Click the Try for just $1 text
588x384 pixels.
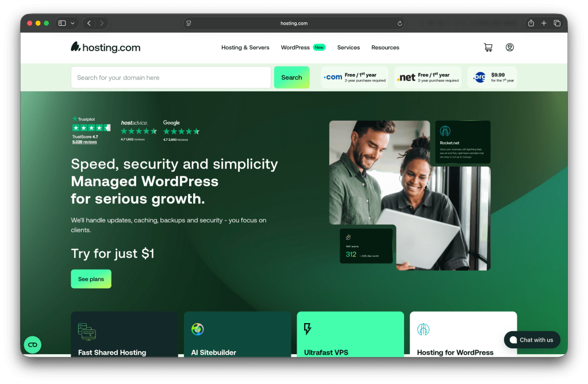(113, 254)
